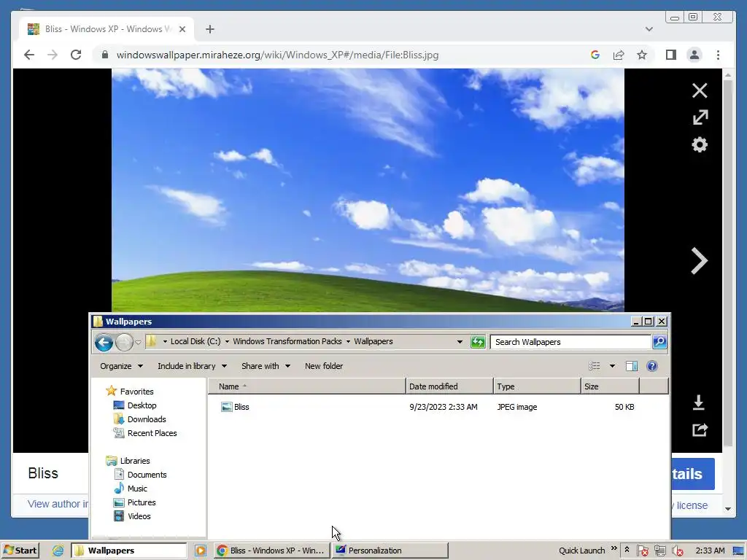Viewport: 747px width, 560px height.
Task: Expand the Windows Transformation Packs breadcrumb arrow
Action: [348, 341]
